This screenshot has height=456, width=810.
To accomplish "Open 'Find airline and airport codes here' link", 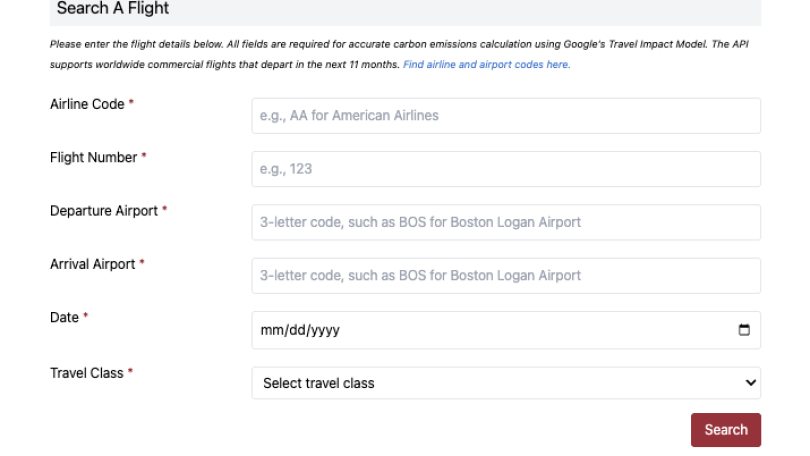I will (486, 64).
